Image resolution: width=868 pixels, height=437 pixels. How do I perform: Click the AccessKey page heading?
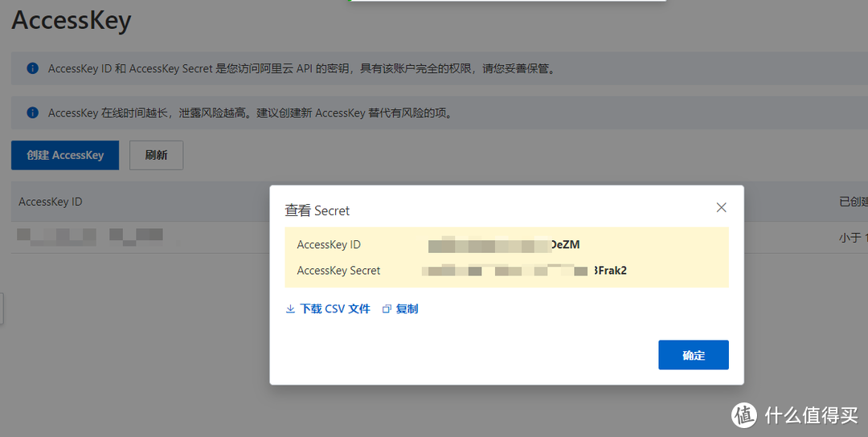tap(72, 20)
